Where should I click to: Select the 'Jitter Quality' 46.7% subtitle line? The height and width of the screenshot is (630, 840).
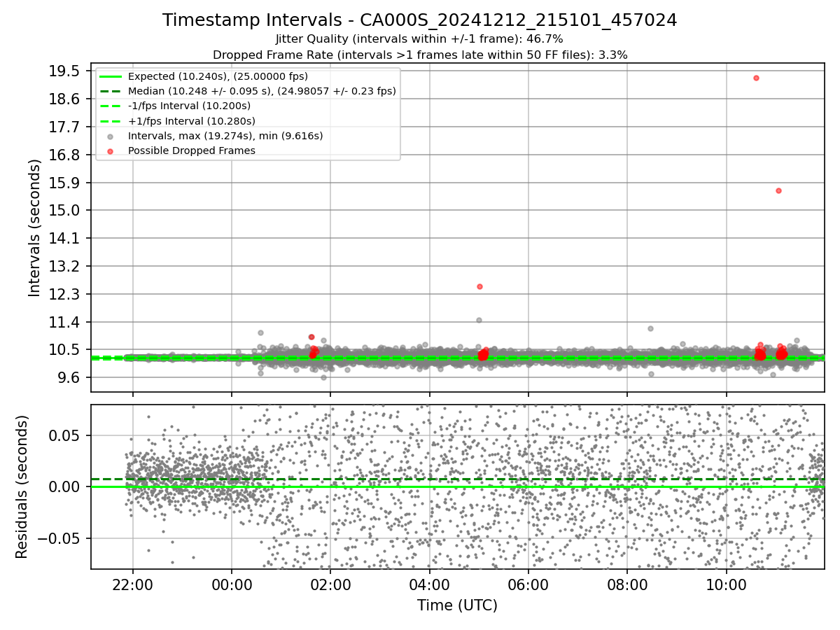[419, 39]
